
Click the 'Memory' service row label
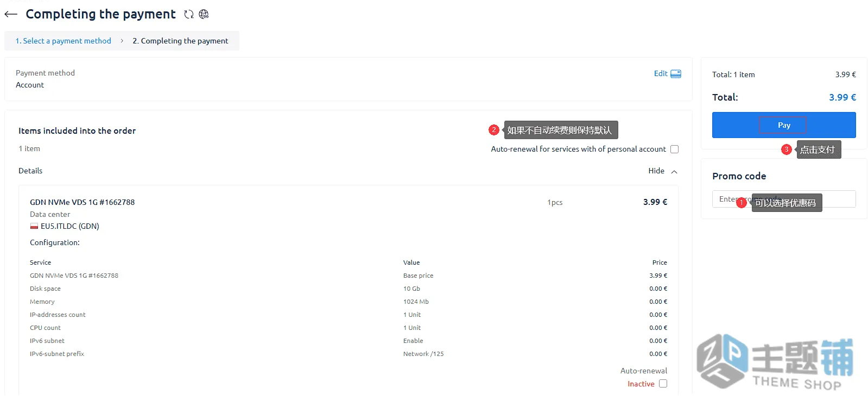(42, 302)
